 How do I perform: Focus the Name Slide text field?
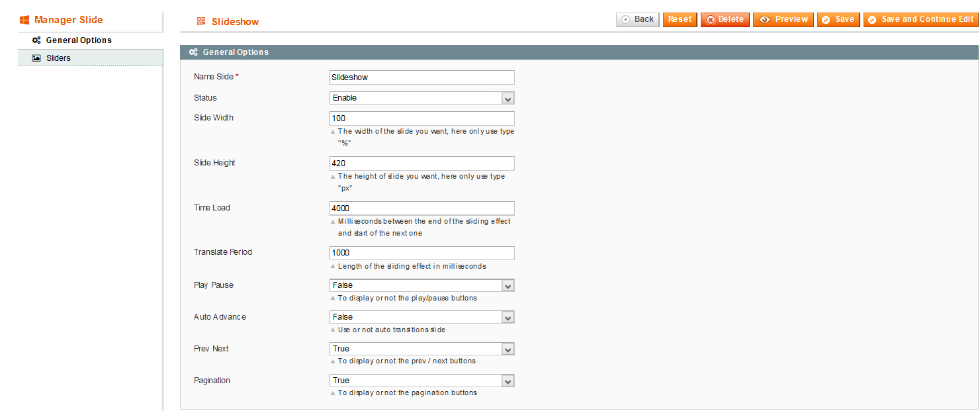[422, 77]
